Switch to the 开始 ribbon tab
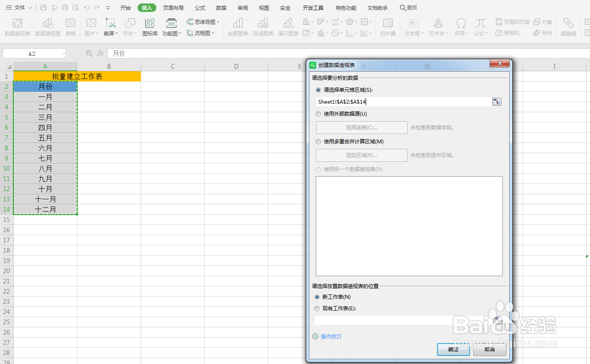This screenshot has height=364, width=590. [x=126, y=8]
